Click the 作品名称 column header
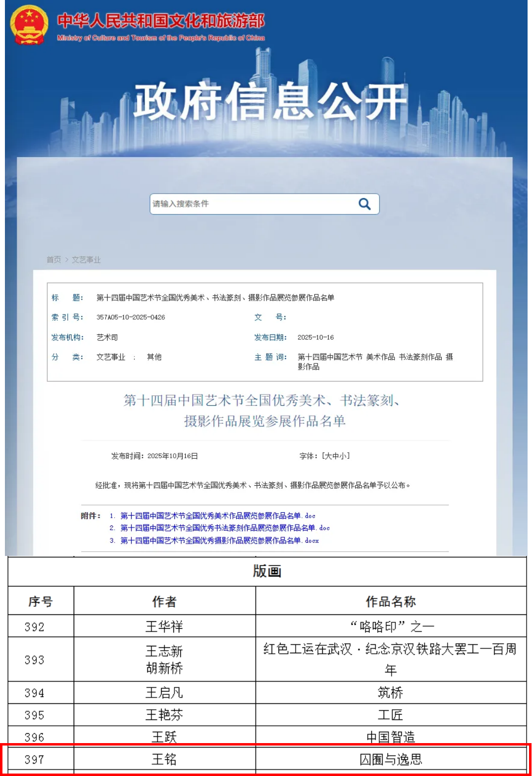Viewport: 532px width, 776px height. [x=391, y=602]
